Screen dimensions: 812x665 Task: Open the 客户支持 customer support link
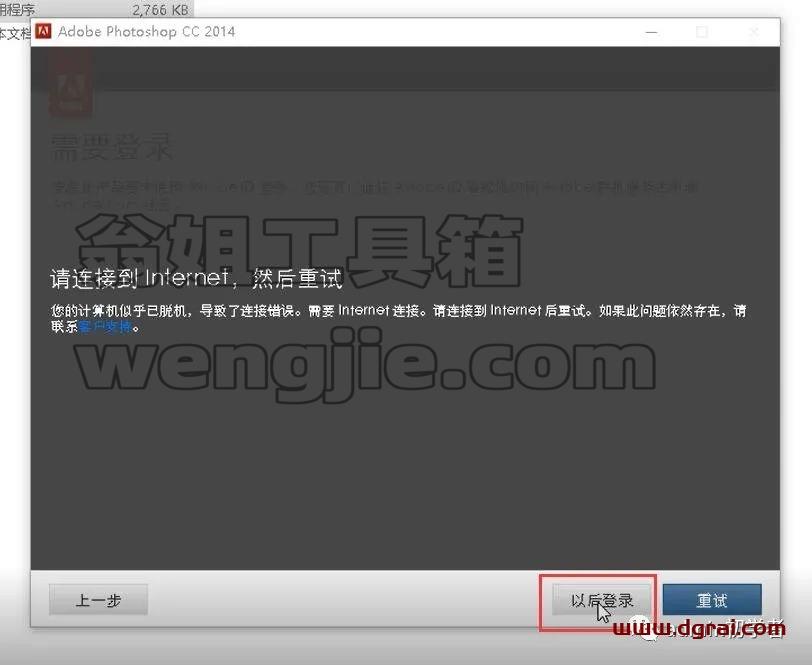click(106, 327)
